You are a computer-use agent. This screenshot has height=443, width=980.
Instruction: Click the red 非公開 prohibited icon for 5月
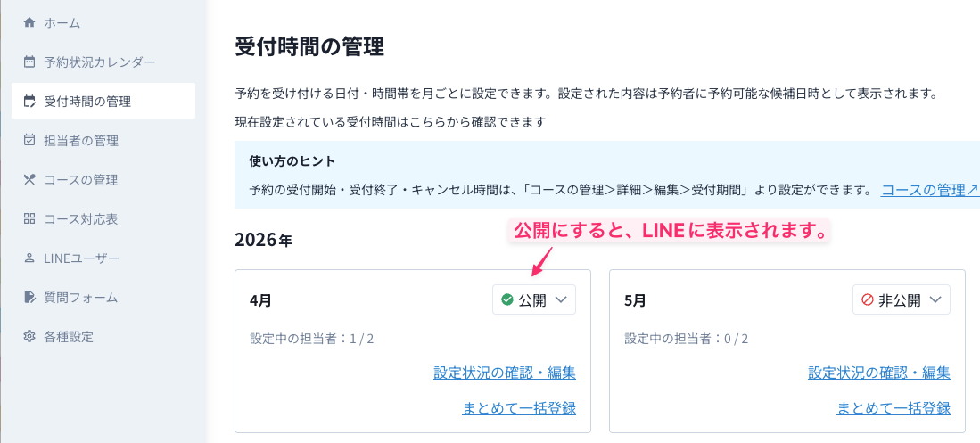point(868,300)
